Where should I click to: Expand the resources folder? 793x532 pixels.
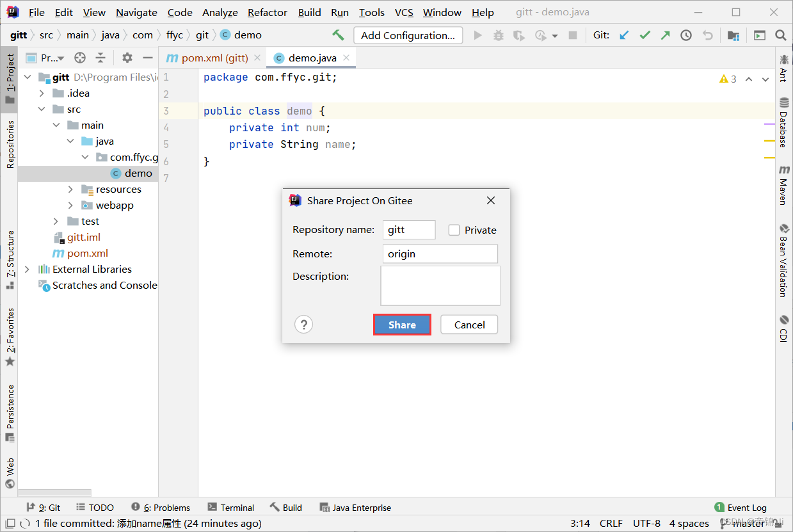coord(70,189)
